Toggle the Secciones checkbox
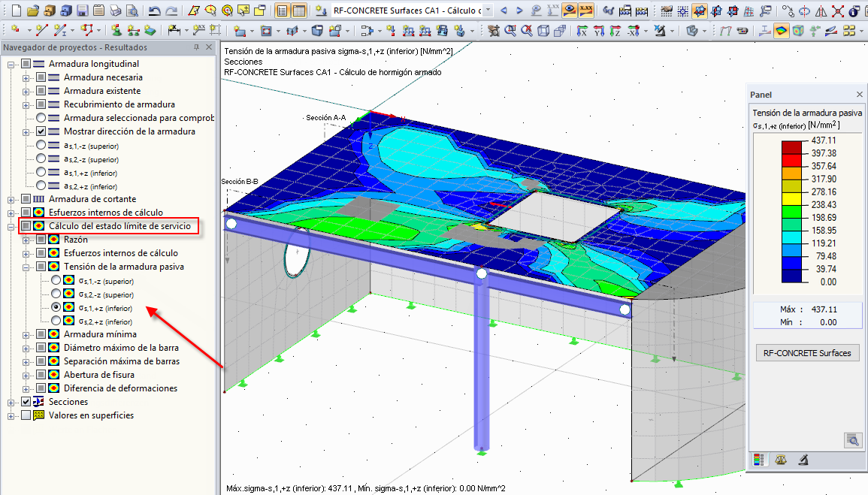 tap(26, 402)
